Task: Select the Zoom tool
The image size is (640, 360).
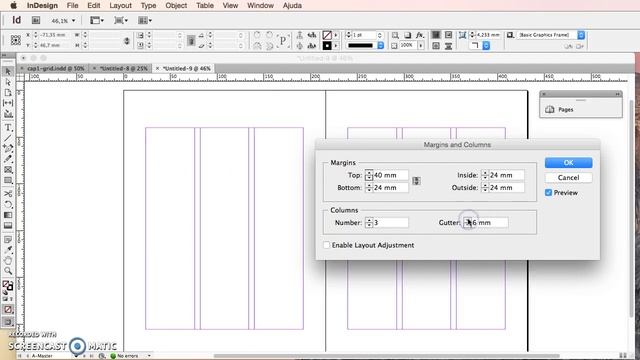Action: click(8, 271)
